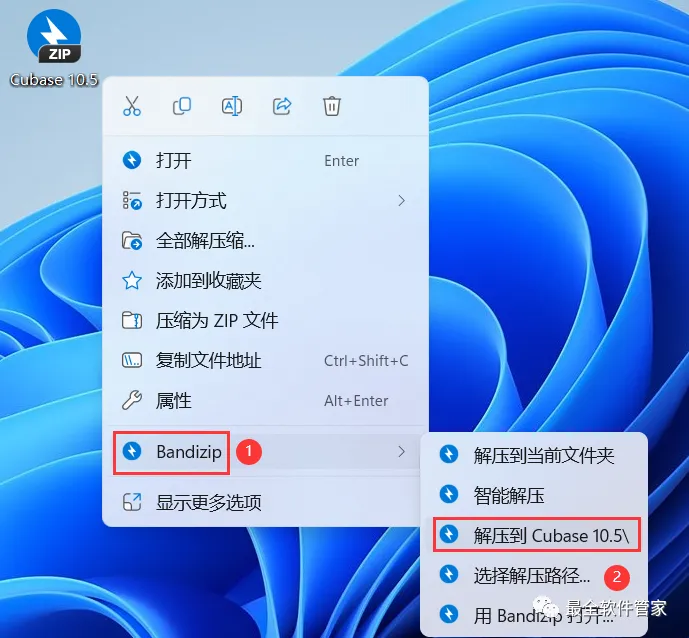This screenshot has height=638, width=689.
Task: Click the Copy icon in context menu
Action: click(181, 106)
